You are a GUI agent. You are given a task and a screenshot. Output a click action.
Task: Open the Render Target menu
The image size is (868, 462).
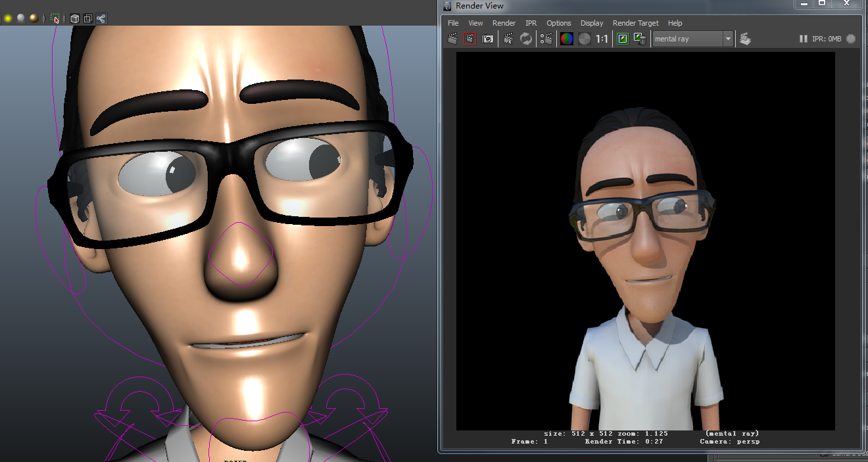coord(636,23)
